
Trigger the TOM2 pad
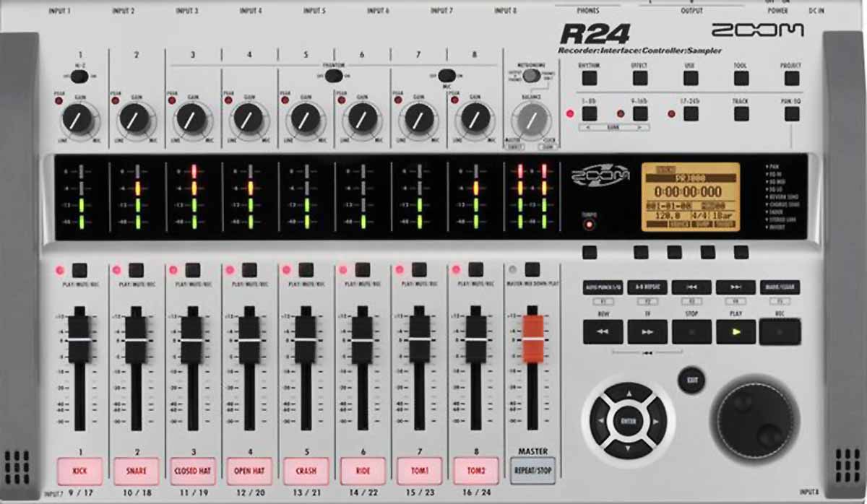click(476, 472)
